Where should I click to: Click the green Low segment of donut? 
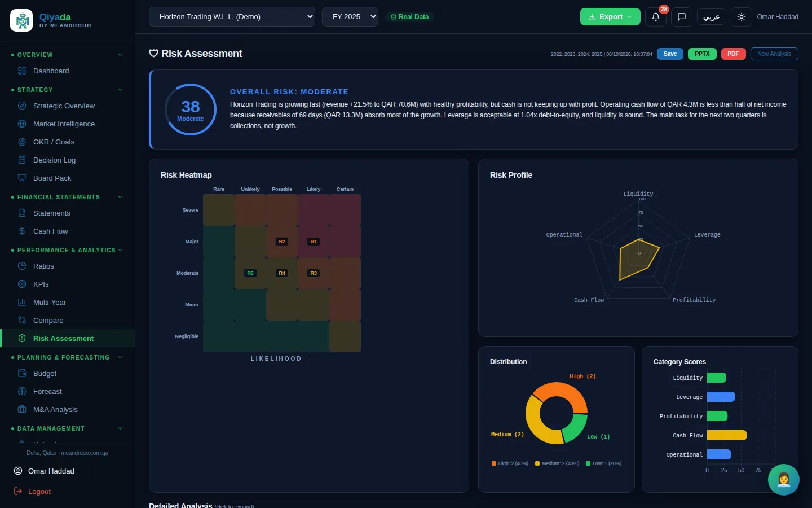(576, 428)
